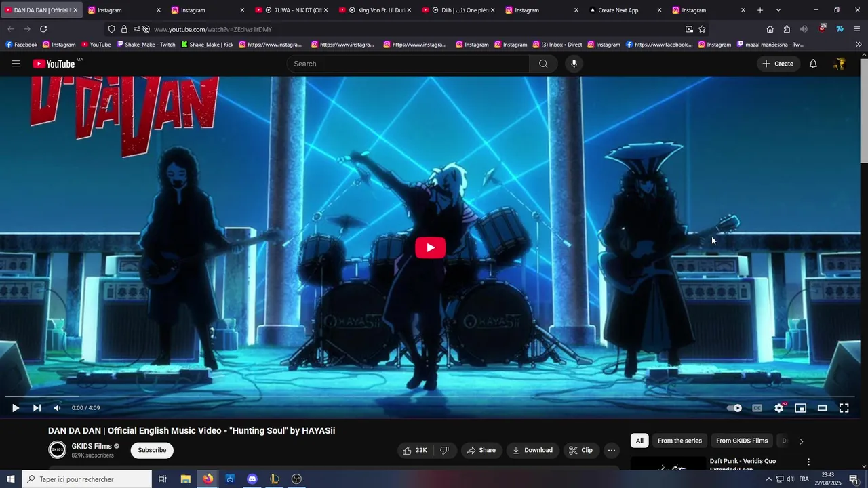Image resolution: width=868 pixels, height=488 pixels.
Task: Open the (3) Inbox • Direct bookmark
Action: (x=557, y=45)
